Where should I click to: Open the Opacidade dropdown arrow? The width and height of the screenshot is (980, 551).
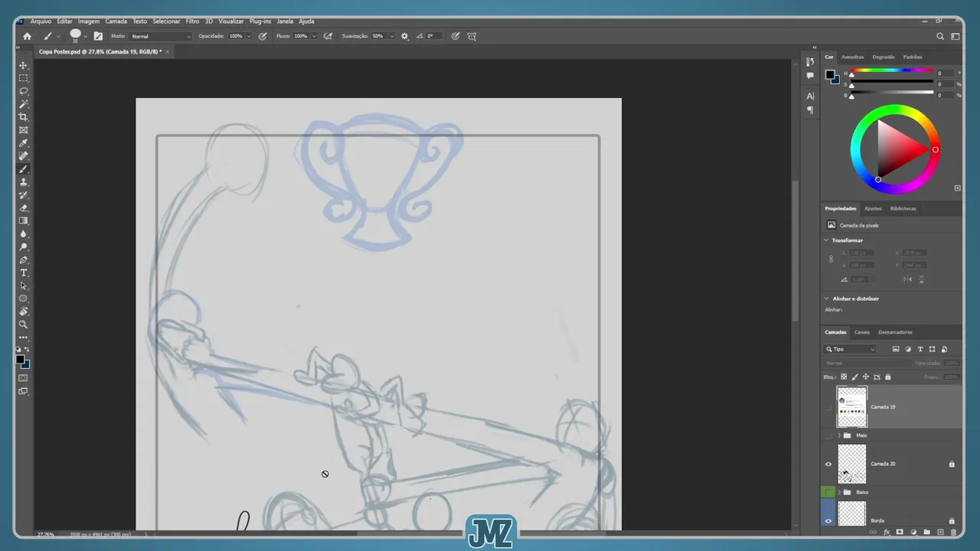[249, 36]
